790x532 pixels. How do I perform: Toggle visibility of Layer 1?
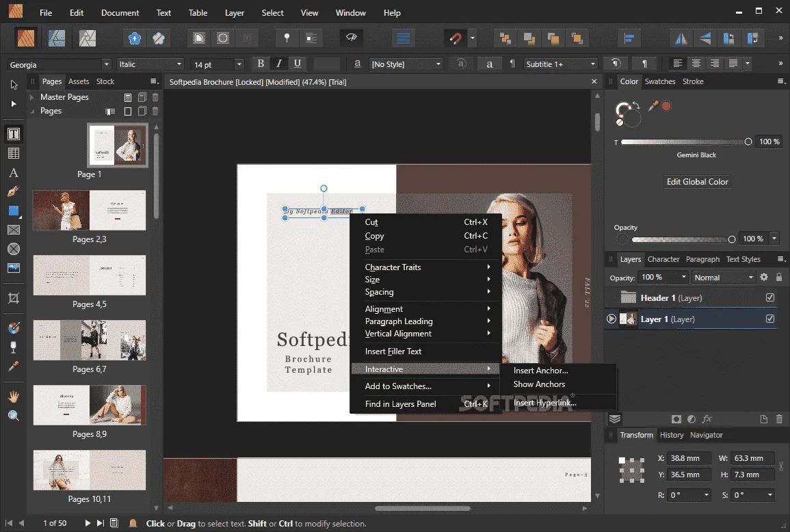point(770,319)
